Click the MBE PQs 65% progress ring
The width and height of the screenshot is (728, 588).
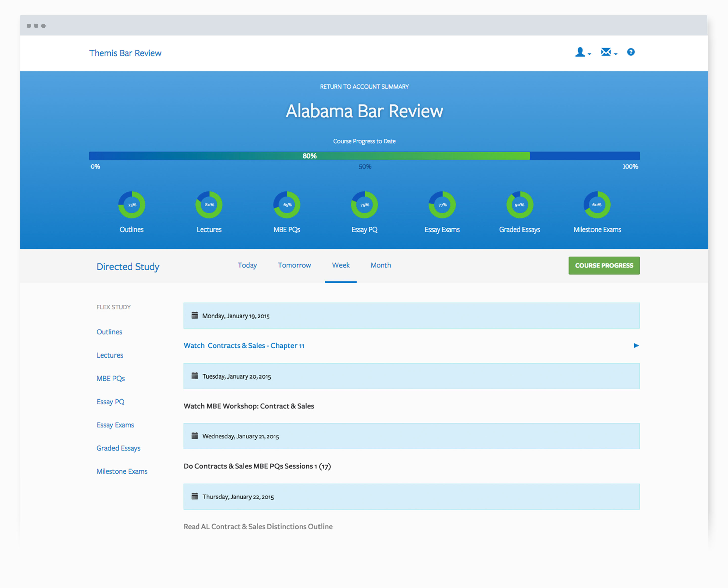[287, 205]
